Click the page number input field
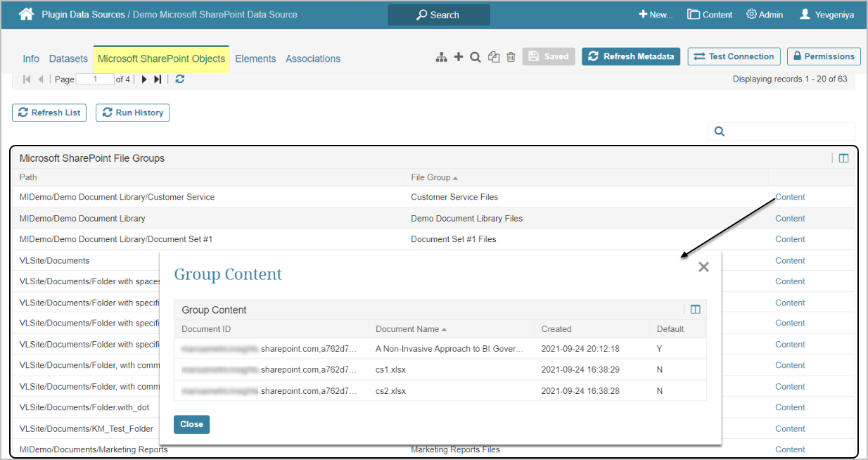The width and height of the screenshot is (868, 460). tap(95, 79)
